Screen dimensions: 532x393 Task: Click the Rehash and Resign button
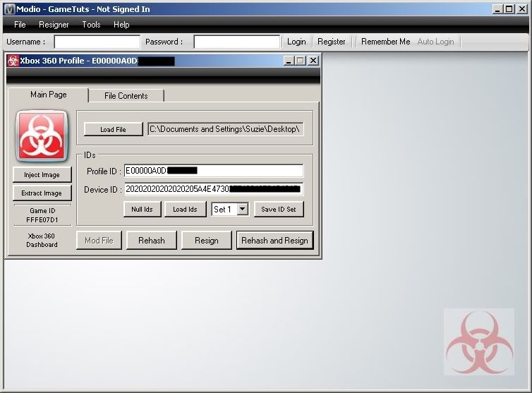point(274,241)
